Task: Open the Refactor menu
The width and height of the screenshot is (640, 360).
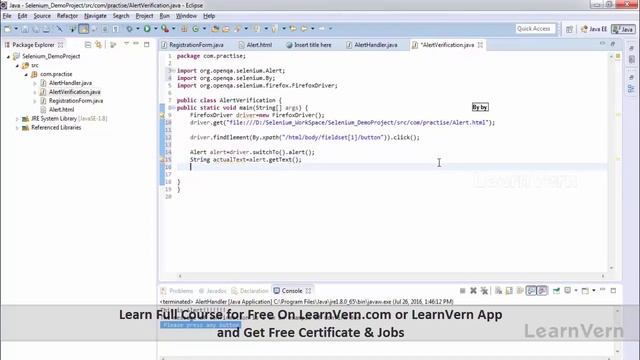Action: point(67,16)
